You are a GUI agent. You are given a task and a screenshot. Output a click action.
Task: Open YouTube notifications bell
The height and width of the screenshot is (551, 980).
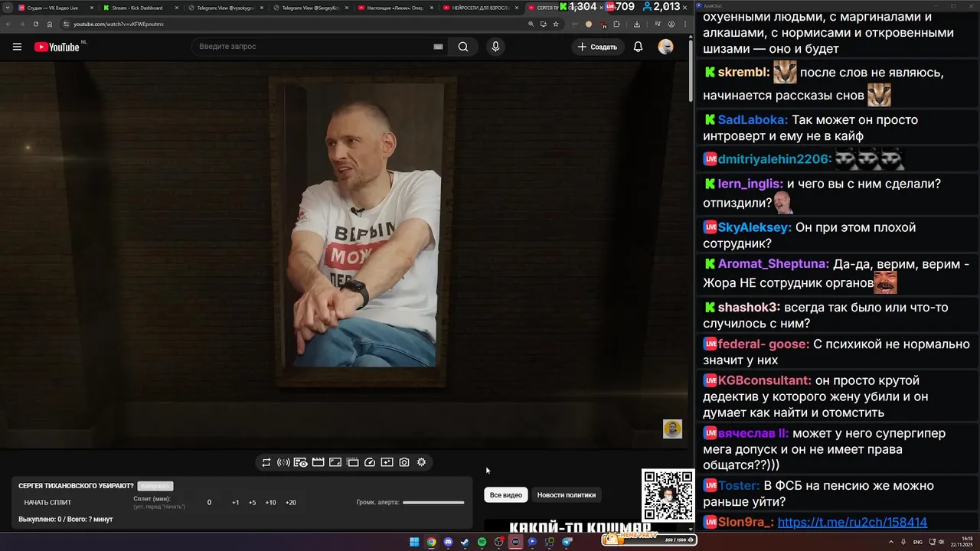[638, 47]
